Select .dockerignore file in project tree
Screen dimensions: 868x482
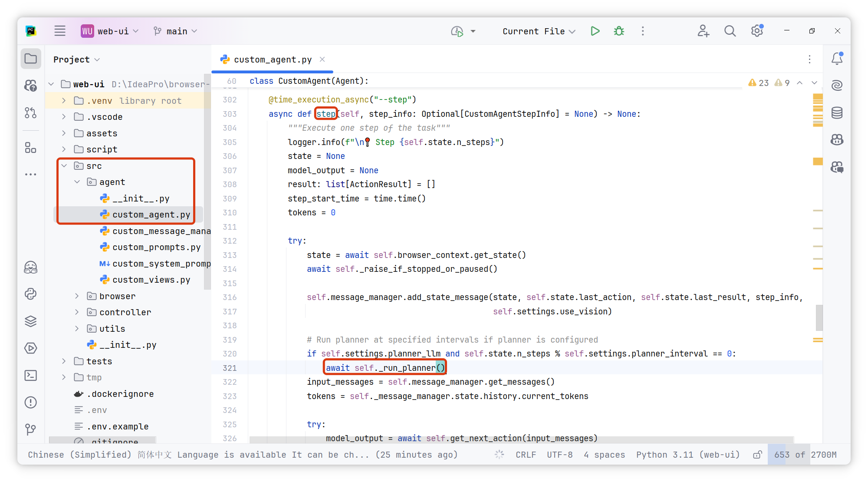click(114, 394)
